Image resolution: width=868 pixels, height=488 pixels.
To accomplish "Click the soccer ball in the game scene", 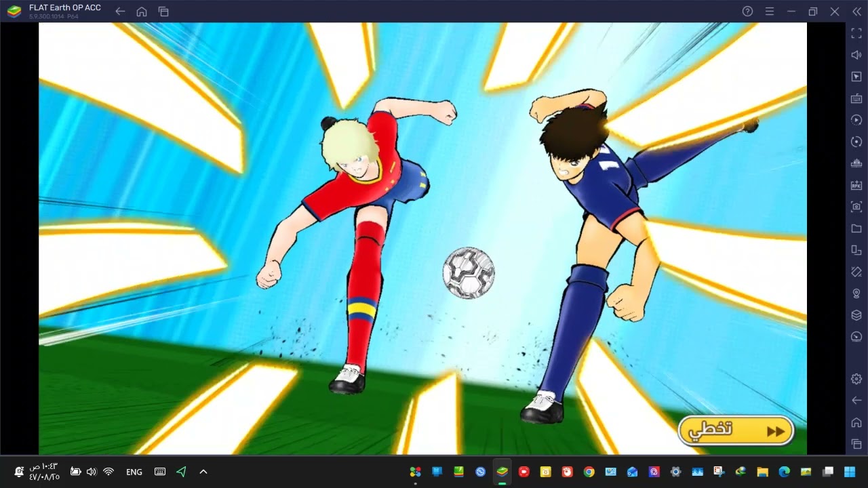I will tap(469, 272).
